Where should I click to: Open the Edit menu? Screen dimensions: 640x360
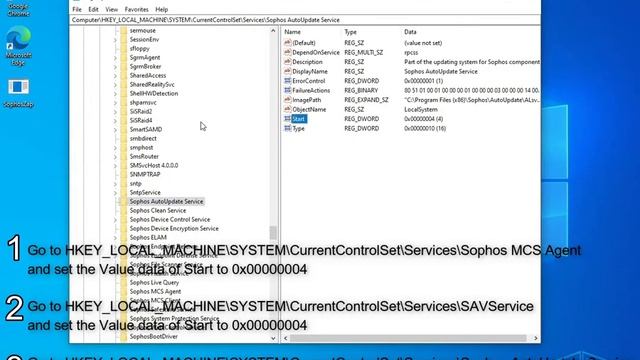pyautogui.click(x=93, y=9)
